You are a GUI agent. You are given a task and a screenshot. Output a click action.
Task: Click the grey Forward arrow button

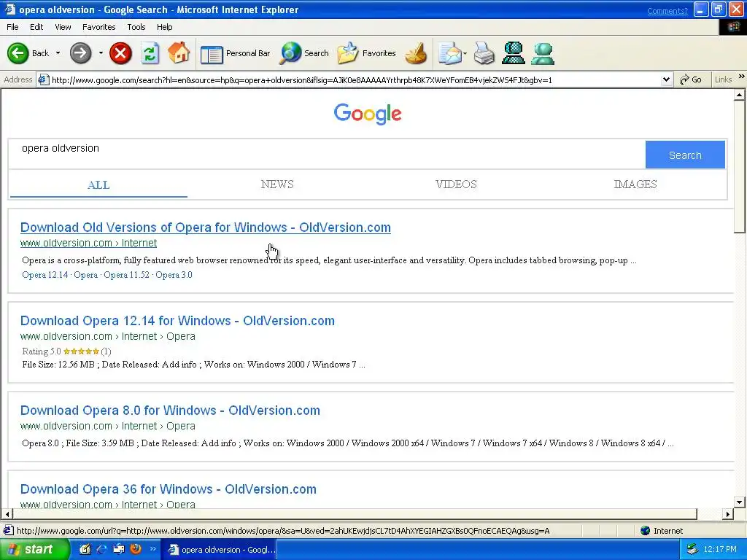click(80, 53)
